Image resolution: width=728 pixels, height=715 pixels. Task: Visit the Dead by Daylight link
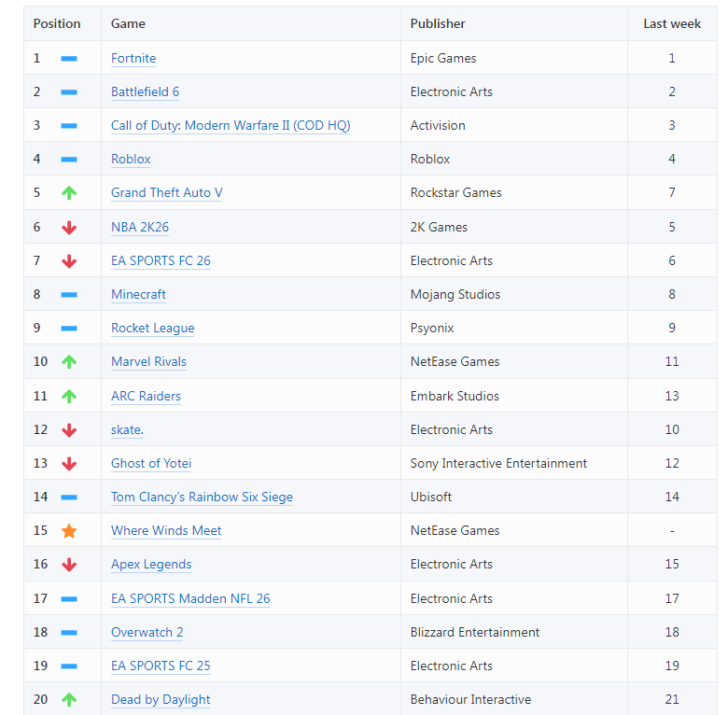[x=161, y=700]
